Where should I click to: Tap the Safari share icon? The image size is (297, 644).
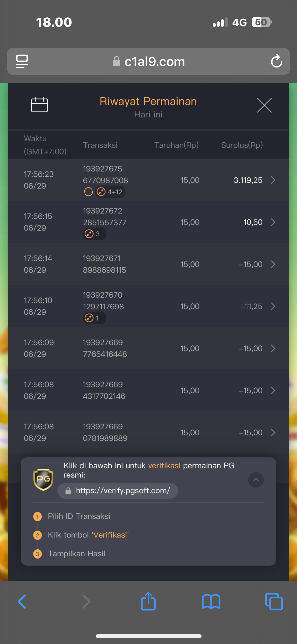148,601
